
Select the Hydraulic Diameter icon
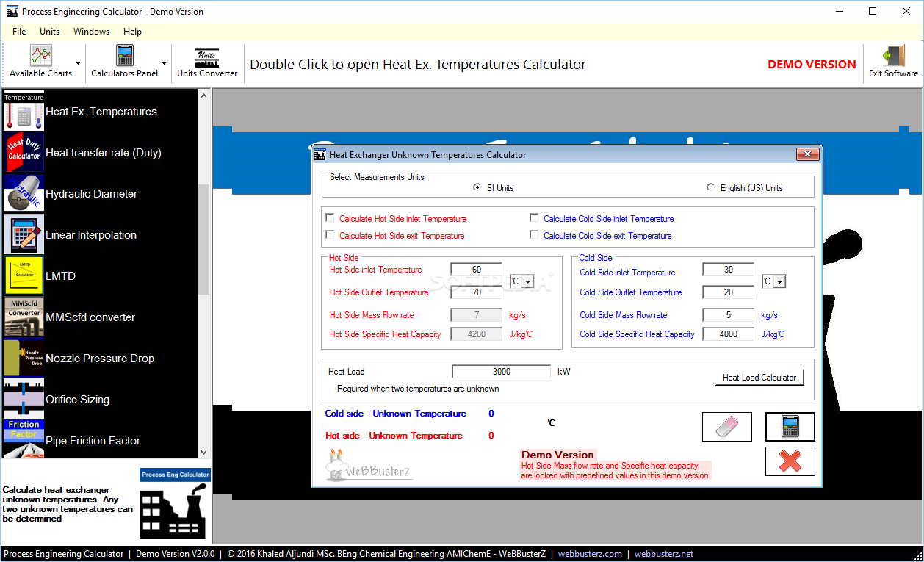point(24,194)
